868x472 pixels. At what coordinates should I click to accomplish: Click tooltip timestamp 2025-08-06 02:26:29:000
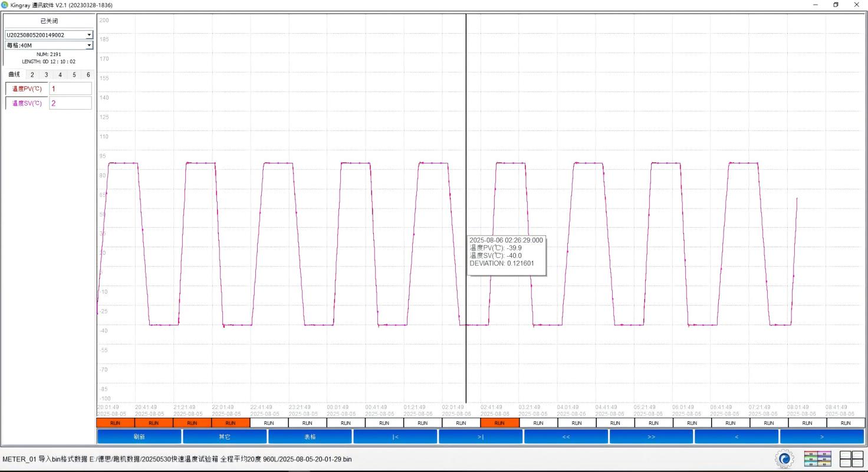coord(506,240)
